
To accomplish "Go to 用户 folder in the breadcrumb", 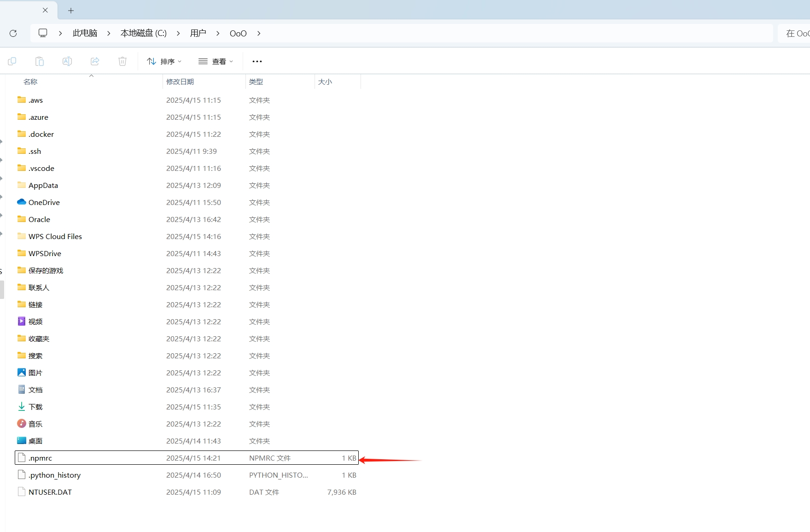I will [x=198, y=33].
